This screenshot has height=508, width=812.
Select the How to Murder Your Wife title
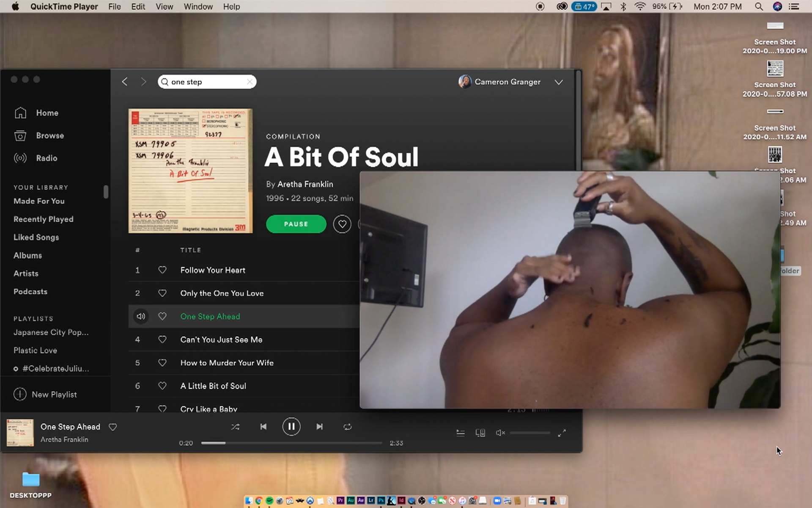click(227, 363)
